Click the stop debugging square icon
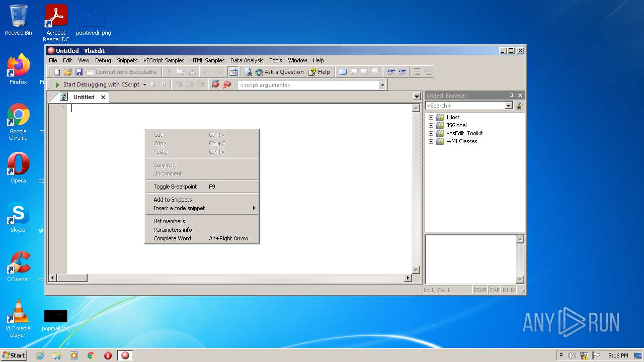Viewport: 644px width, 362px height. [x=152, y=84]
